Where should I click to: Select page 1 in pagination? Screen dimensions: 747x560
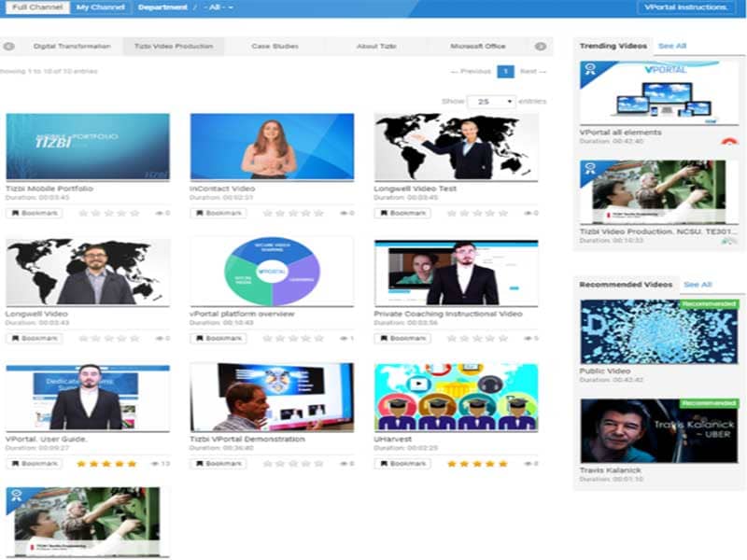pos(505,72)
